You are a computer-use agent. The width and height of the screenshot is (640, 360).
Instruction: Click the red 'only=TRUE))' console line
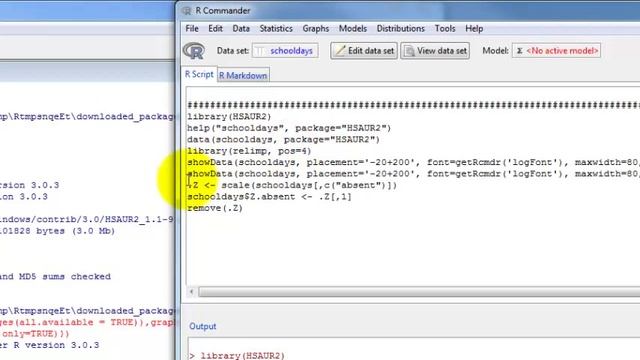[x=35, y=334]
